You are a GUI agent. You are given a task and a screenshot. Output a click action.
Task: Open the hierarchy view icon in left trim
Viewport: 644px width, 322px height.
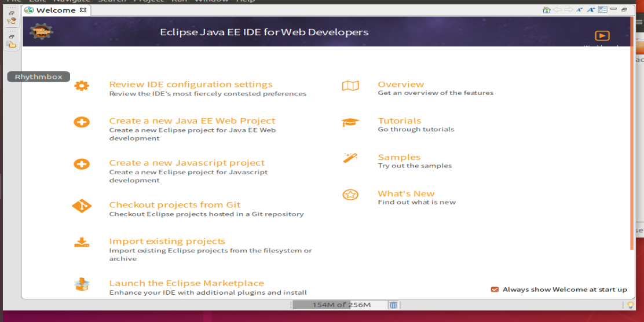pyautogui.click(x=12, y=21)
